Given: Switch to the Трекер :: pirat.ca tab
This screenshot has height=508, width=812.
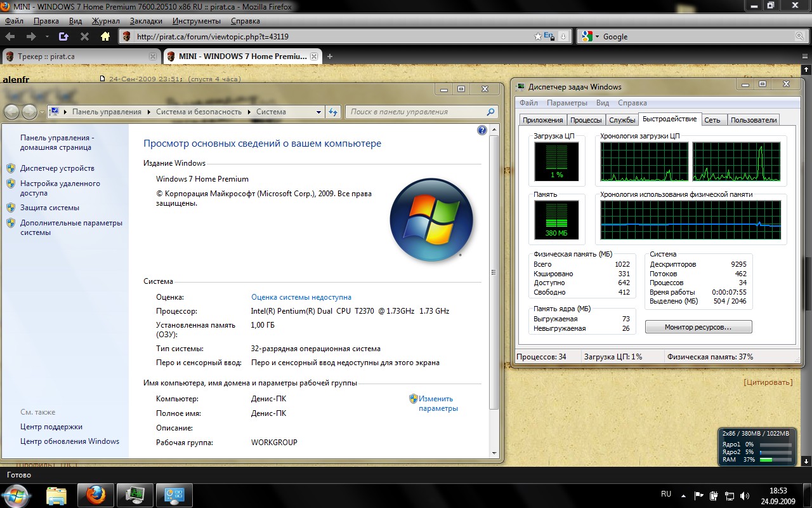Looking at the screenshot, I should (x=81, y=57).
